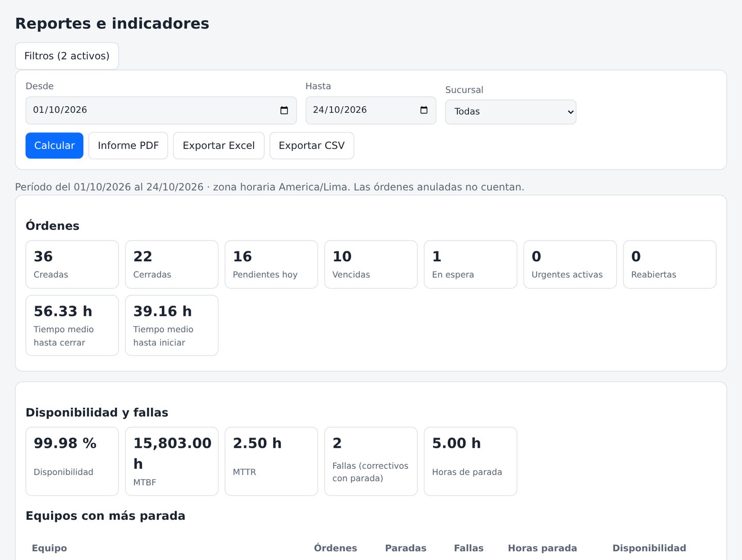The height and width of the screenshot is (560, 742).
Task: Click the Fallas (correctivos con parada) card
Action: [371, 462]
